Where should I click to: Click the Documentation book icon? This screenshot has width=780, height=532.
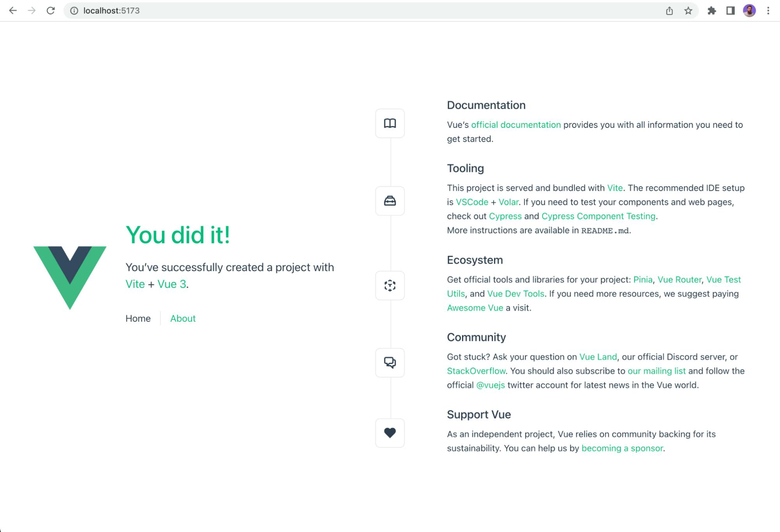(x=390, y=123)
